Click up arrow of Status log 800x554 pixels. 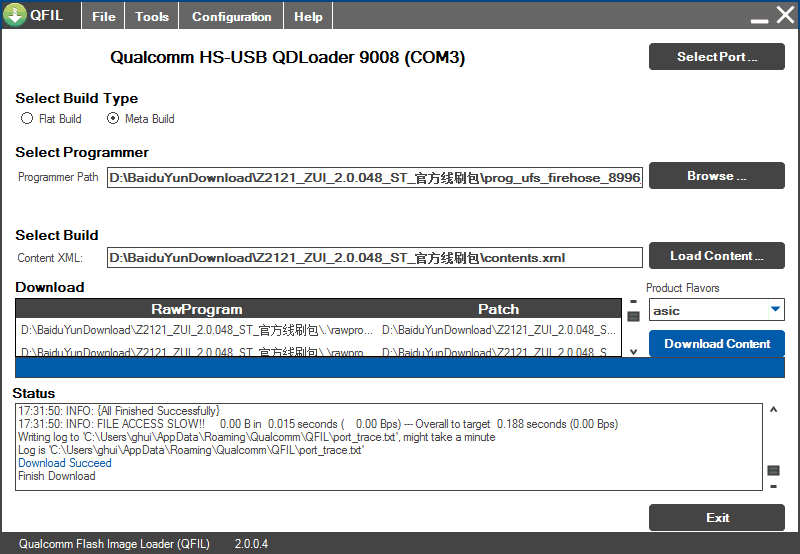(773, 409)
